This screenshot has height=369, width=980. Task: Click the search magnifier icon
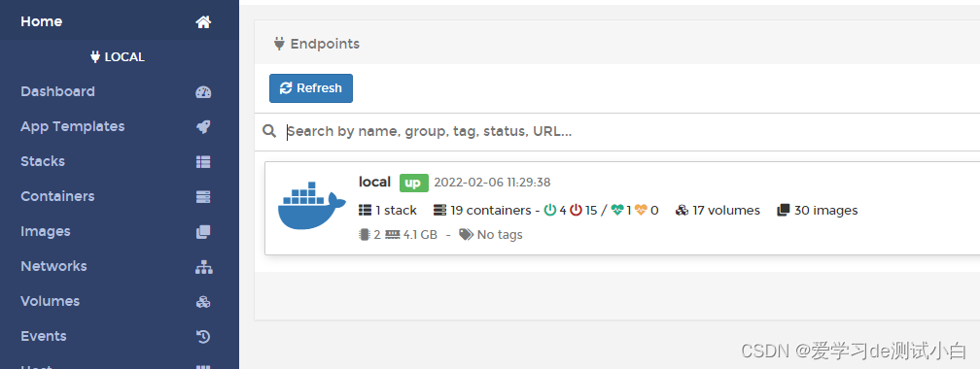pyautogui.click(x=269, y=131)
